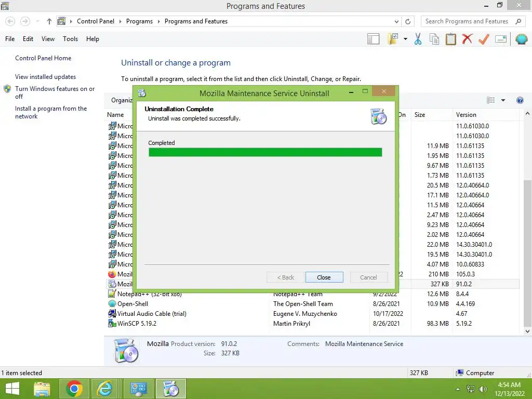This screenshot has height=399, width=532.
Task: Click the large installer icon in details pane
Action: (126, 351)
